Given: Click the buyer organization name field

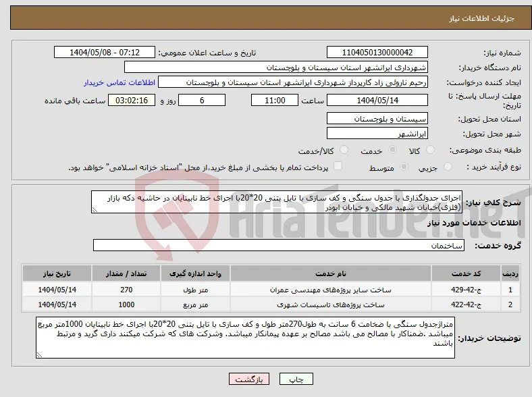Looking at the screenshot, I should click(276, 68).
